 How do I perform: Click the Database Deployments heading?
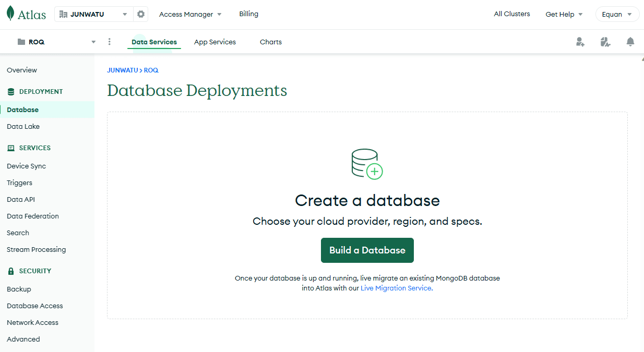(x=197, y=91)
